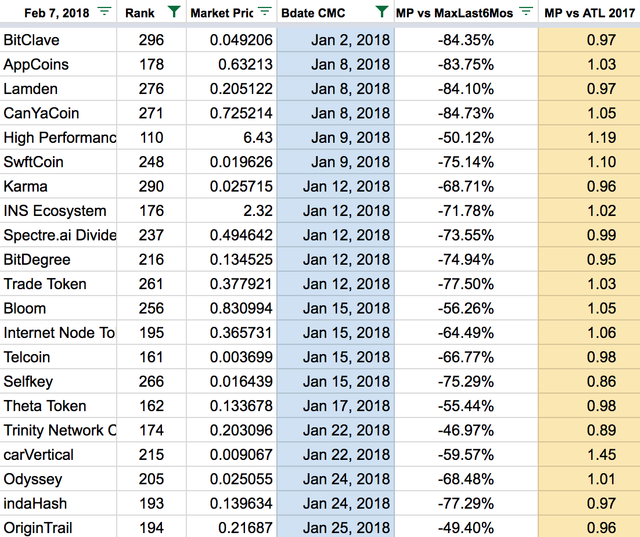Select the Selfkey name cell

(58, 381)
